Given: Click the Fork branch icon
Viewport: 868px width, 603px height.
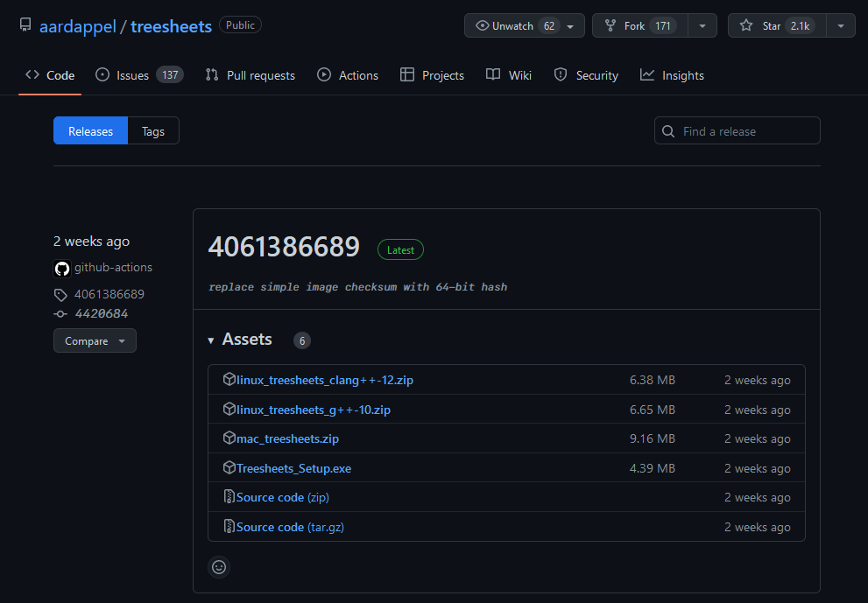Looking at the screenshot, I should [610, 25].
